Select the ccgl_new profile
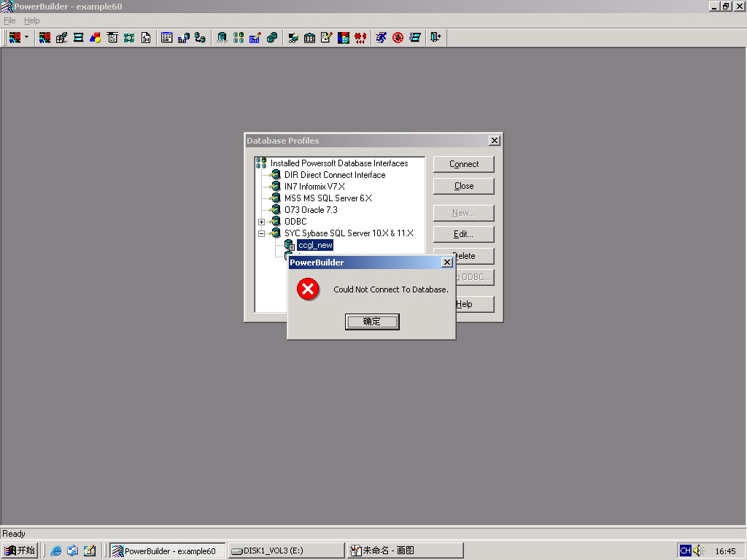The image size is (747, 560). pyautogui.click(x=315, y=245)
